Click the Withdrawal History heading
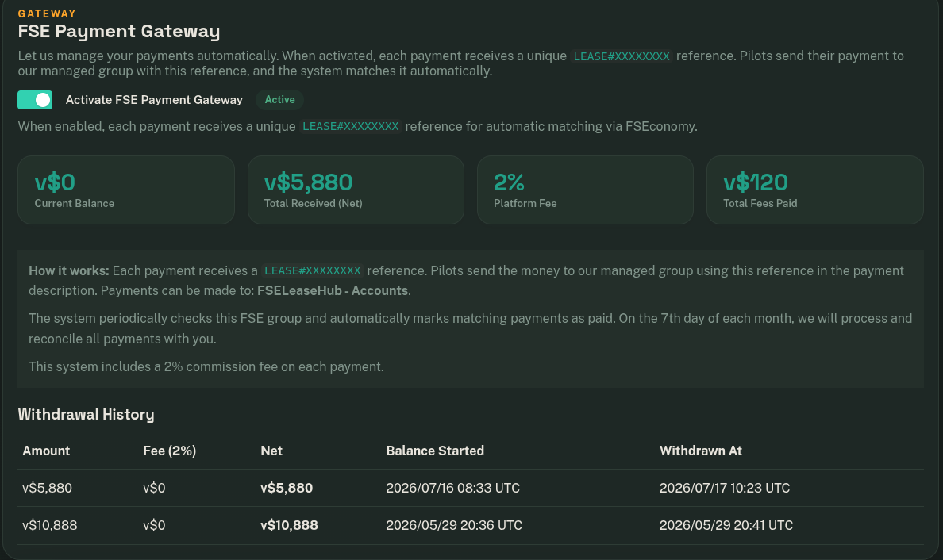The image size is (943, 560). 86,415
